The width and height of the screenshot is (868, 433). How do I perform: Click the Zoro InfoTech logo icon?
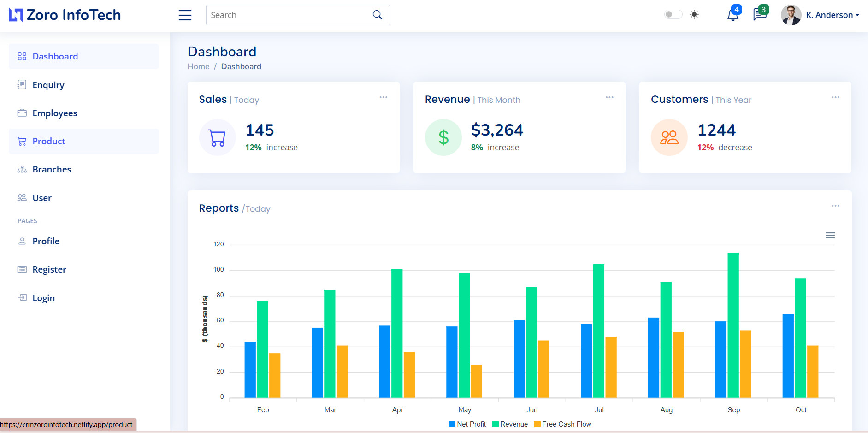(x=16, y=15)
